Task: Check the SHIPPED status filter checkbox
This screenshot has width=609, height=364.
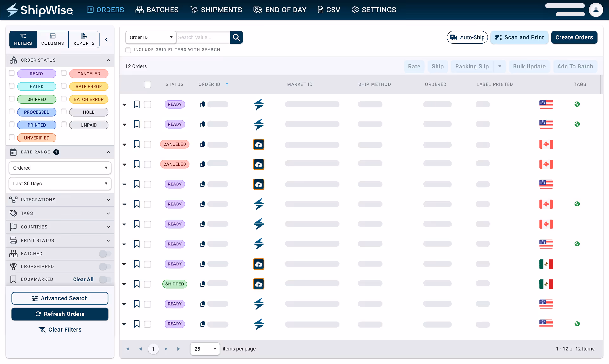Action: coord(12,99)
